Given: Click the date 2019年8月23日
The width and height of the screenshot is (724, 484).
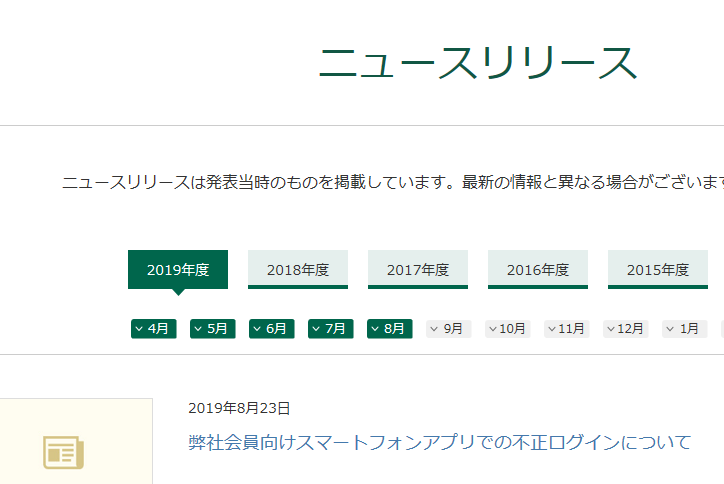Looking at the screenshot, I should click(x=239, y=408).
